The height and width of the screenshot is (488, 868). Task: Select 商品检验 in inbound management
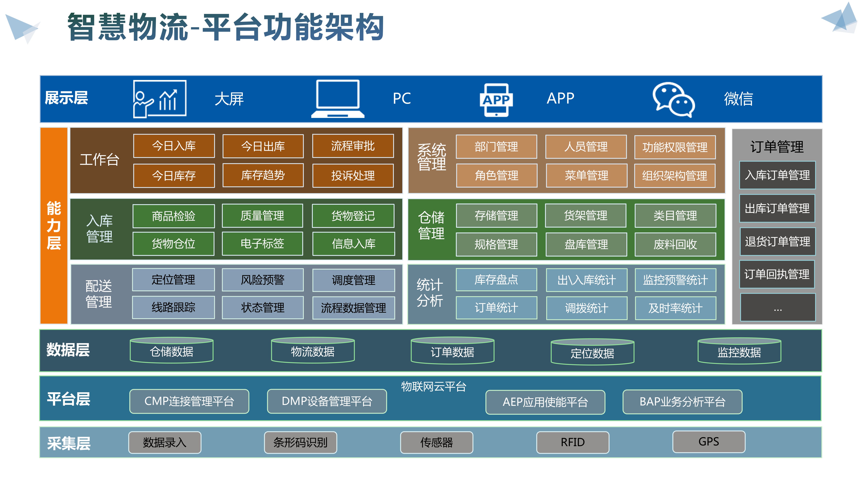click(x=174, y=216)
